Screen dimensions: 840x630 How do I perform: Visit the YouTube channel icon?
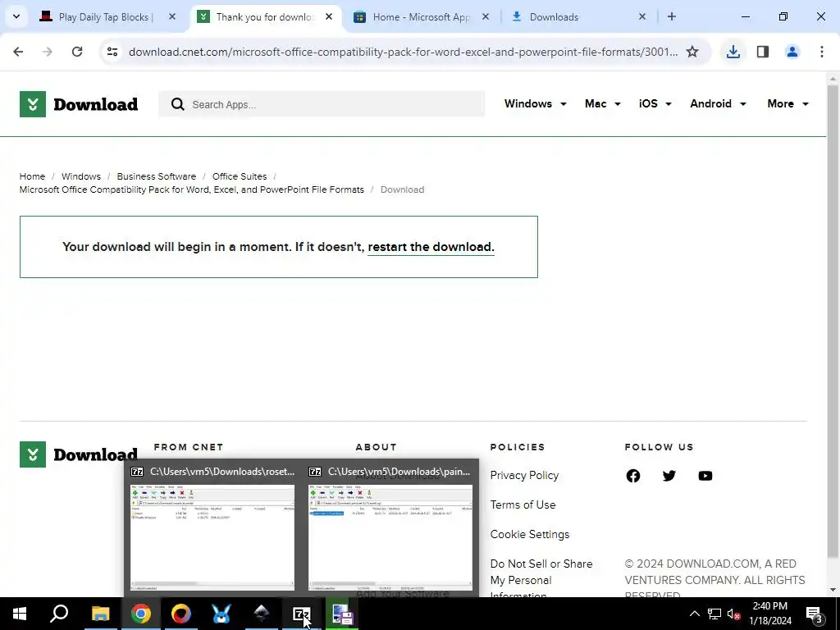[705, 476]
